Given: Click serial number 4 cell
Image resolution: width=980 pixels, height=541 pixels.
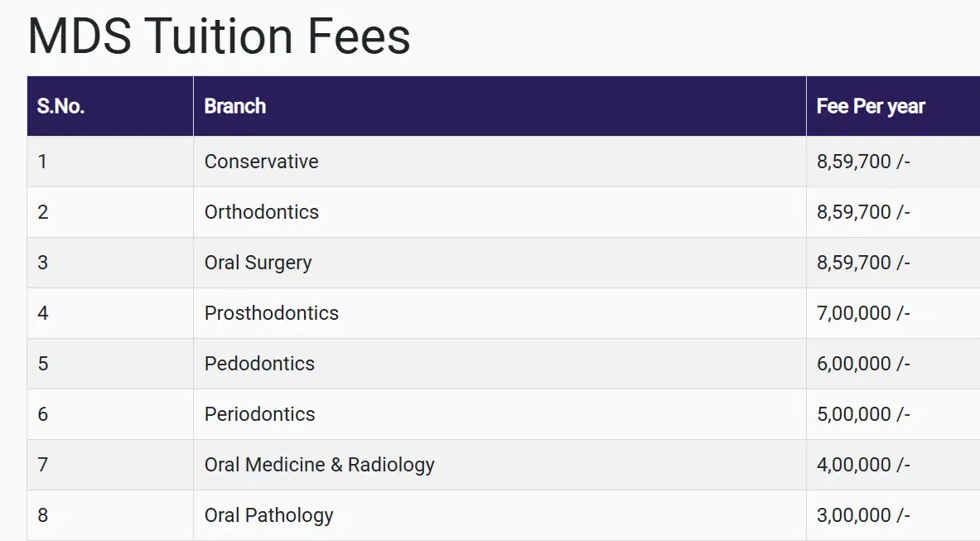Looking at the screenshot, I should [43, 313].
